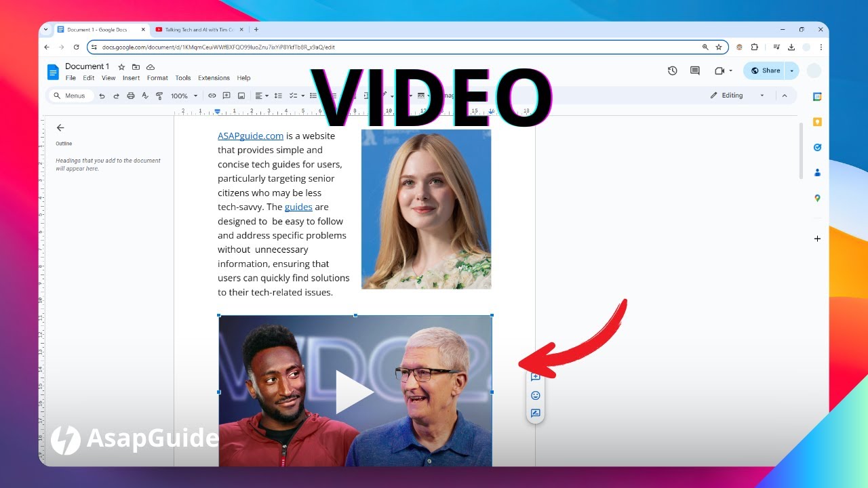Collapse the menus with chevron up

point(785,96)
